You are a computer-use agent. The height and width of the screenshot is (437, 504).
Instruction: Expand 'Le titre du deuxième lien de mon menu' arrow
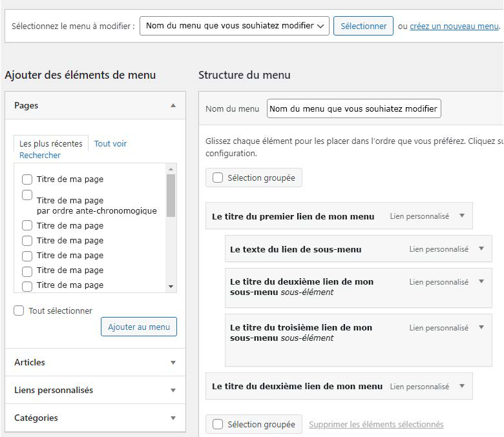tap(461, 386)
